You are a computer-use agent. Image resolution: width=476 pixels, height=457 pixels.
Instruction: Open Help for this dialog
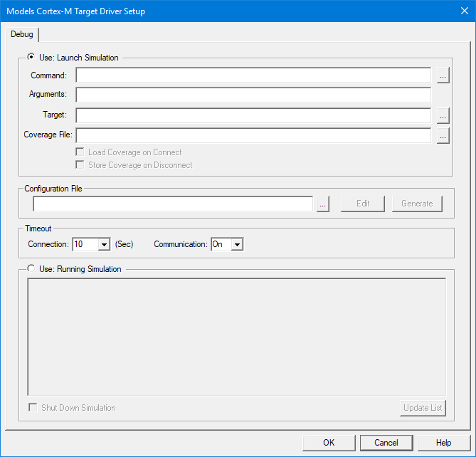tap(443, 443)
